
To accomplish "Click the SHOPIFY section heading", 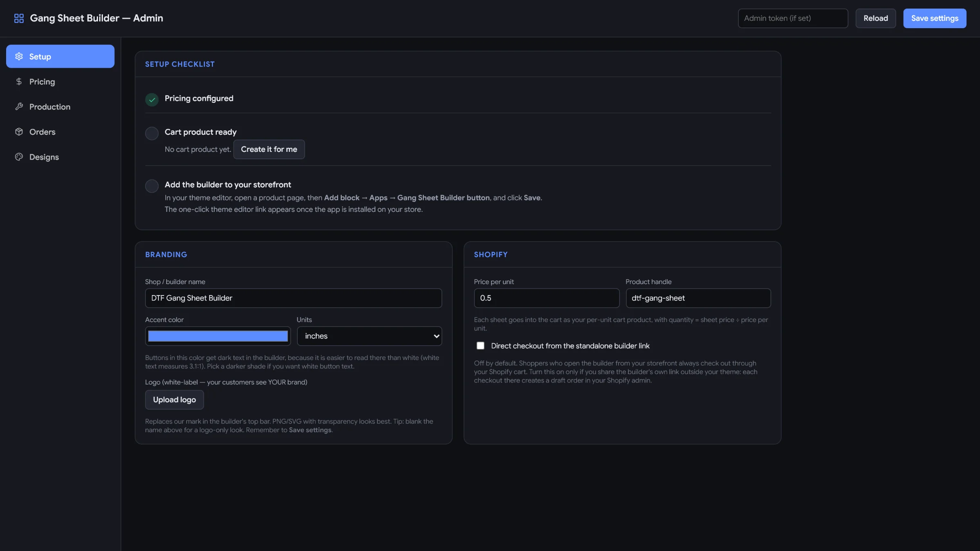I will point(491,254).
